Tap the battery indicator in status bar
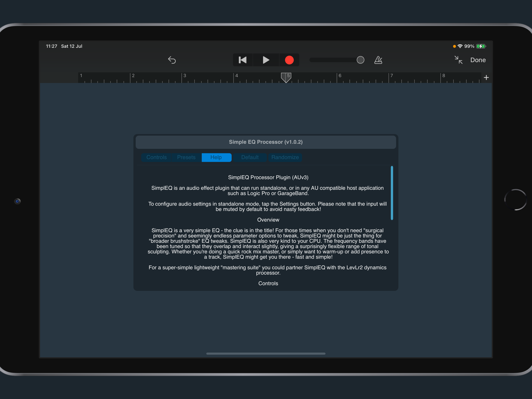This screenshot has width=532, height=399. pyautogui.click(x=481, y=46)
